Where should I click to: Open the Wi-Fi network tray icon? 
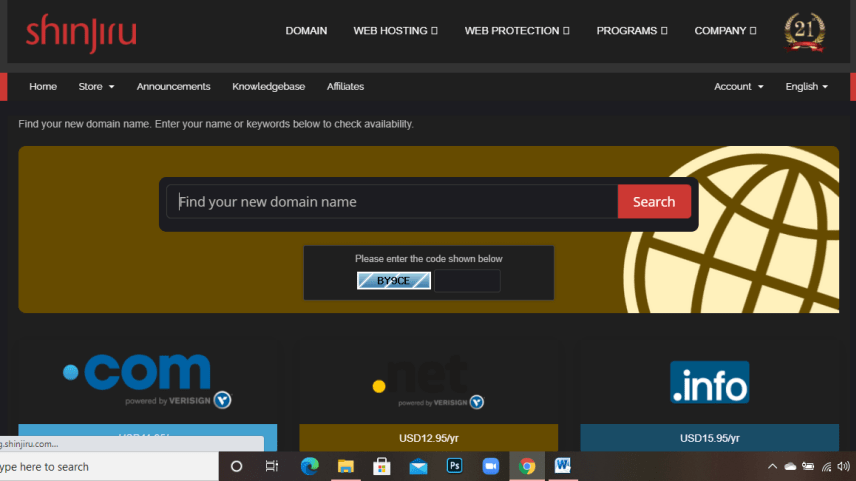pos(827,466)
